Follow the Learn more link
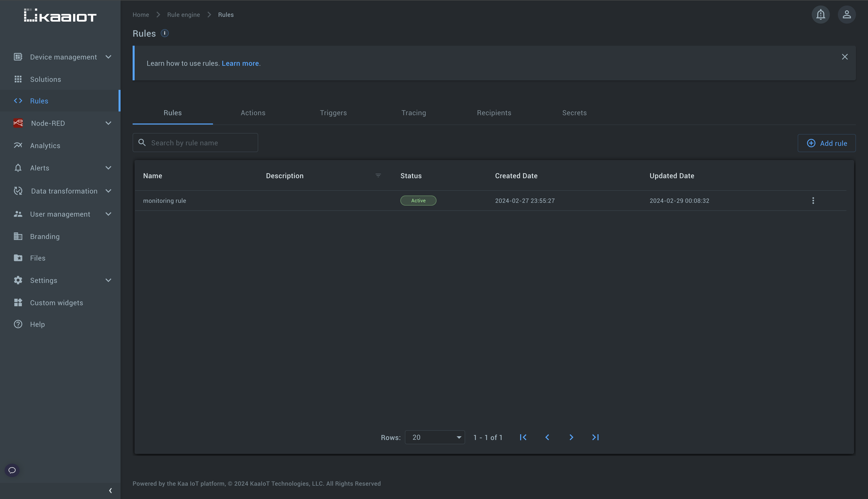This screenshot has height=499, width=868. click(240, 64)
